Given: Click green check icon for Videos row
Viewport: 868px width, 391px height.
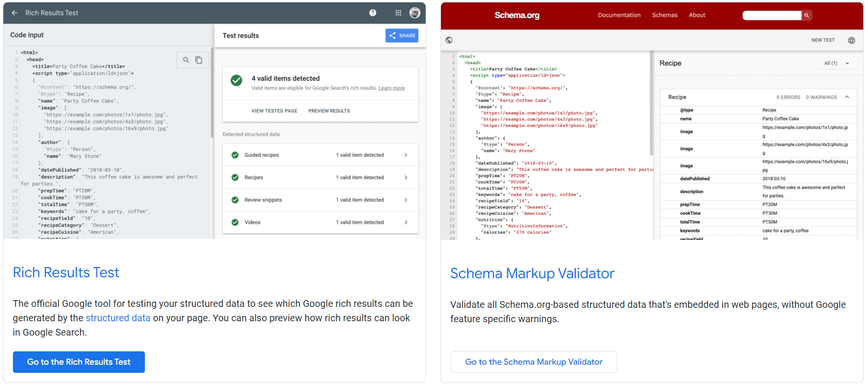Looking at the screenshot, I should [x=235, y=222].
